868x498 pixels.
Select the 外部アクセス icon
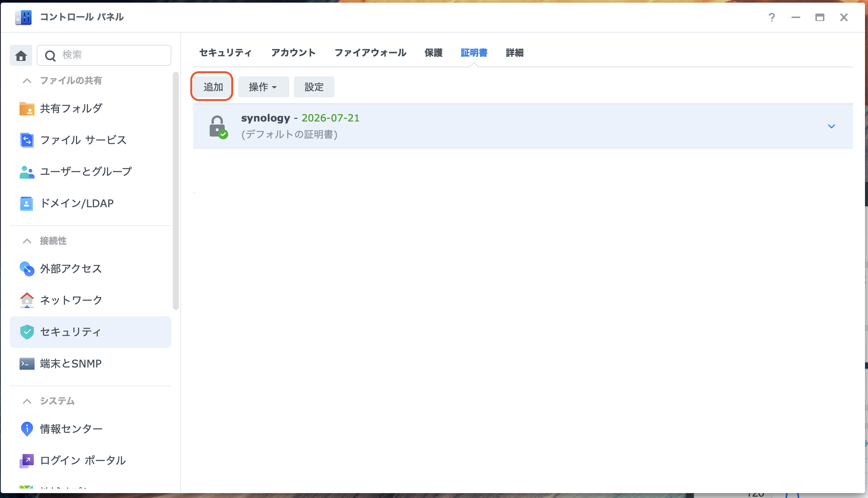(x=26, y=269)
